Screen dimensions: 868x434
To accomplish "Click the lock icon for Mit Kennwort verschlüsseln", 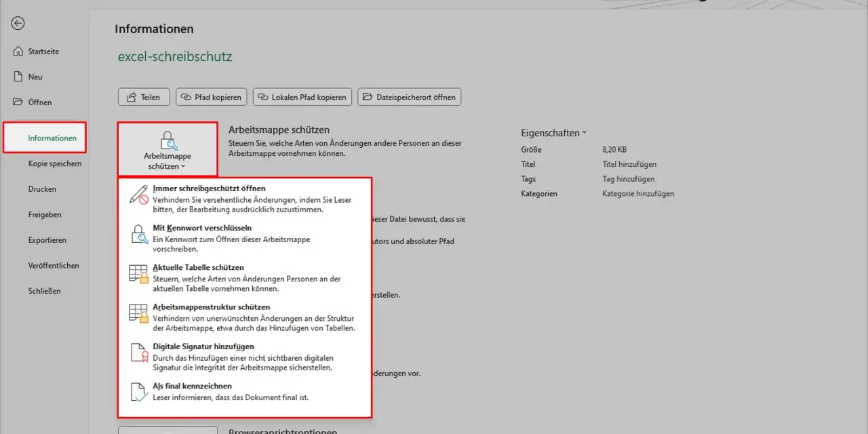I will pos(139,234).
